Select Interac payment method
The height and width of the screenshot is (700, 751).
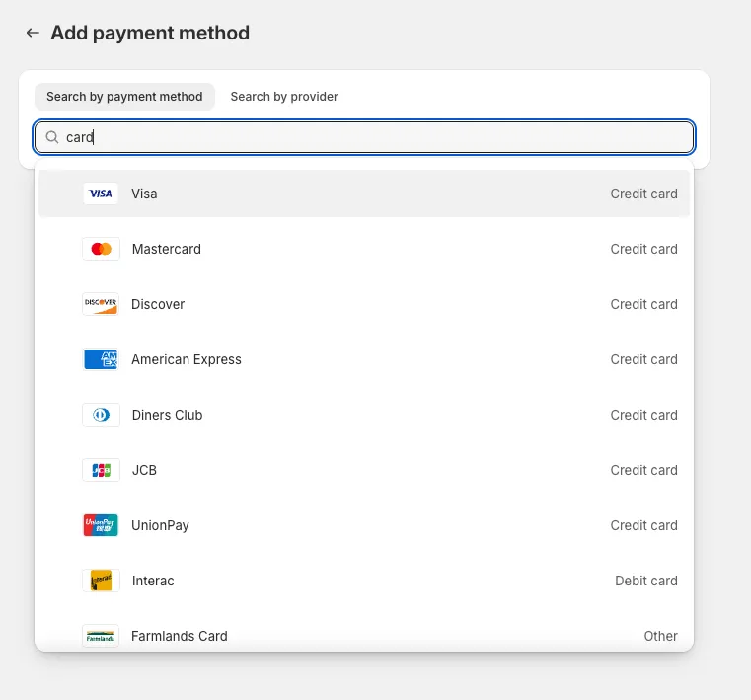point(364,581)
